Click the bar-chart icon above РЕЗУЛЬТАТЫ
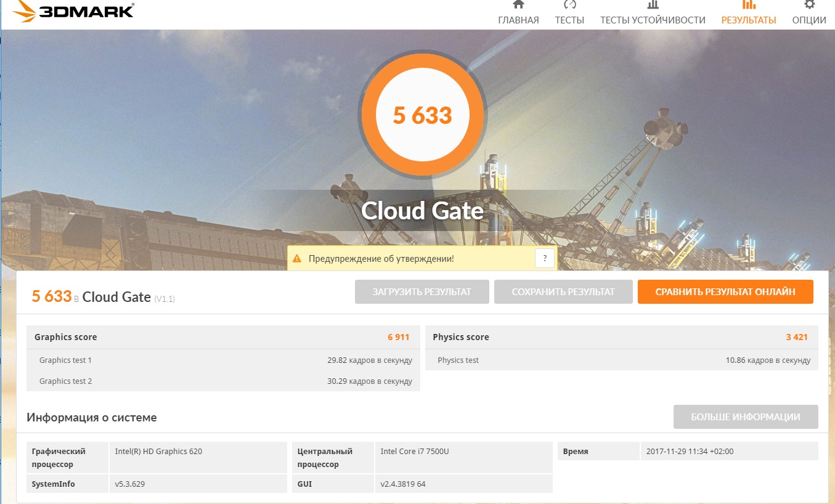 tap(749, 4)
